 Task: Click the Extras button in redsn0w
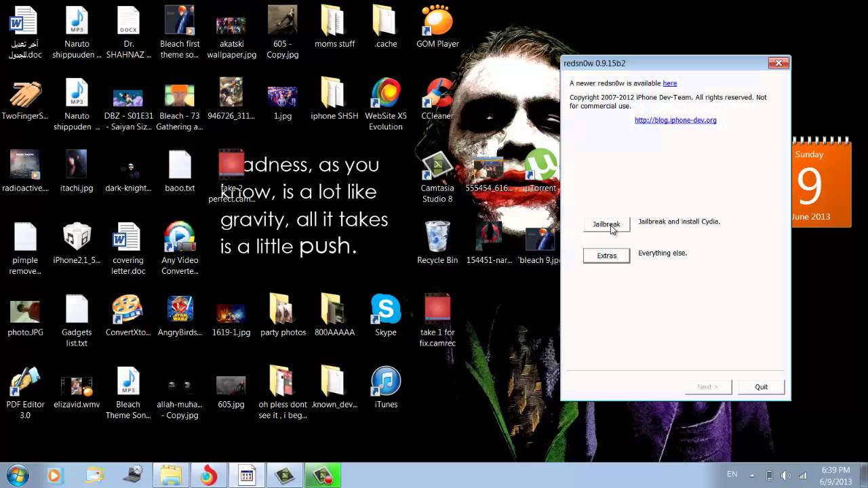(x=606, y=256)
